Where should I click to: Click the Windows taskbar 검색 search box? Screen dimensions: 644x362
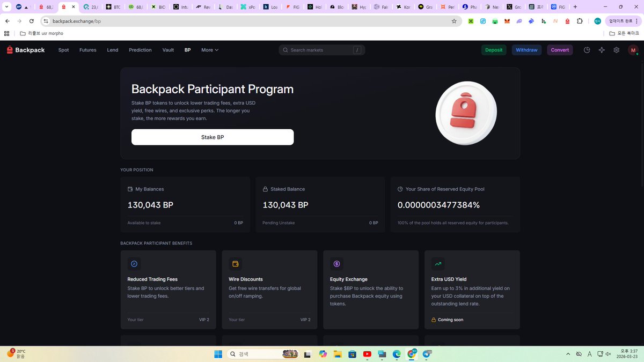263,354
